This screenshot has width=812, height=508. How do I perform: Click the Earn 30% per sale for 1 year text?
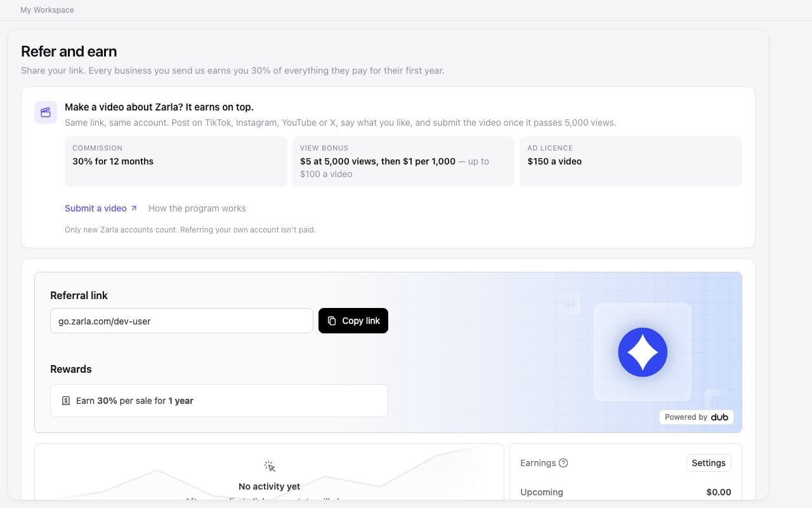coord(134,401)
